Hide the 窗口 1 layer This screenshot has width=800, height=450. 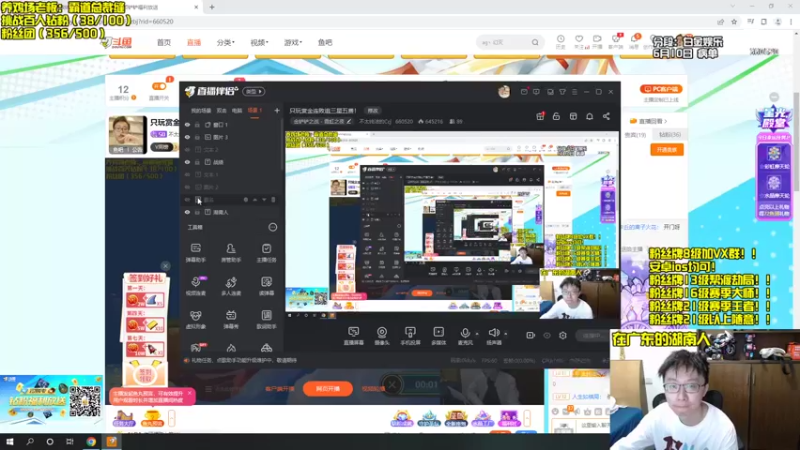coord(187,124)
